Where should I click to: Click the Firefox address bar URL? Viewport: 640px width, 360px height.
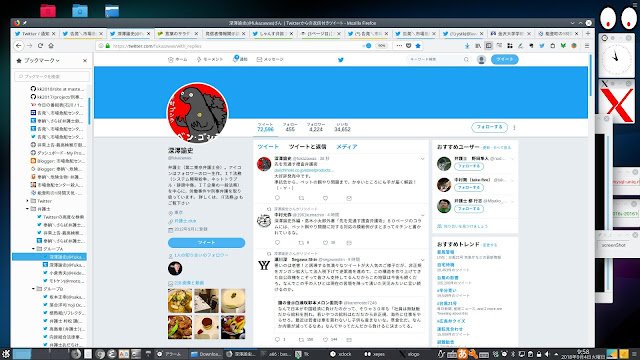point(157,46)
